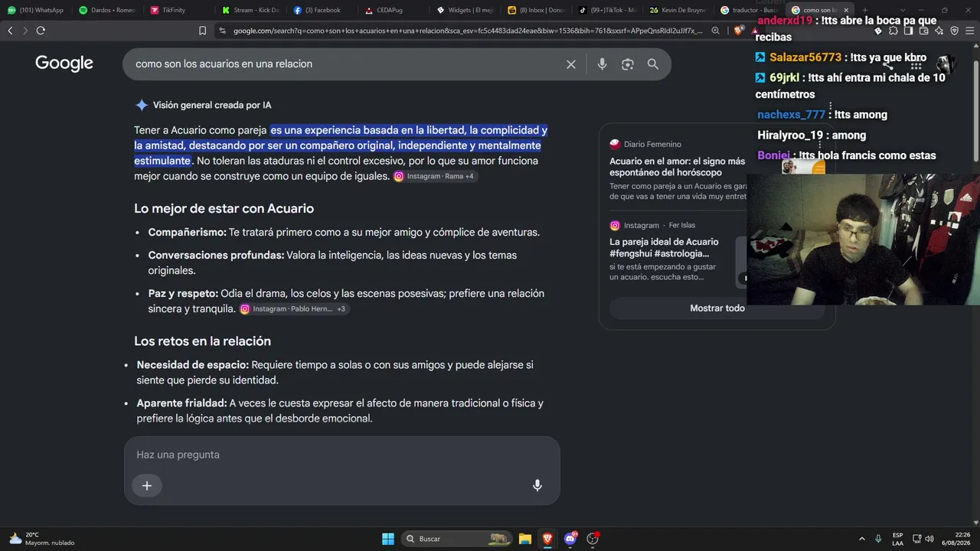The height and width of the screenshot is (551, 980).
Task: Search by image with Google Lens icon
Action: (x=628, y=64)
